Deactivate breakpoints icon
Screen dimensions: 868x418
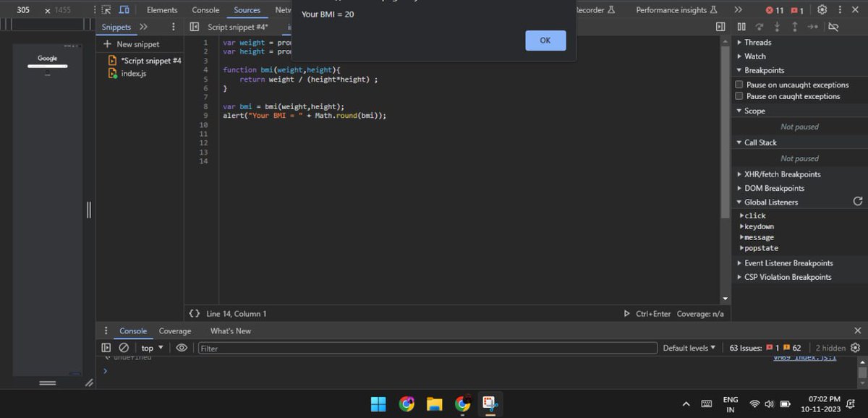(833, 27)
